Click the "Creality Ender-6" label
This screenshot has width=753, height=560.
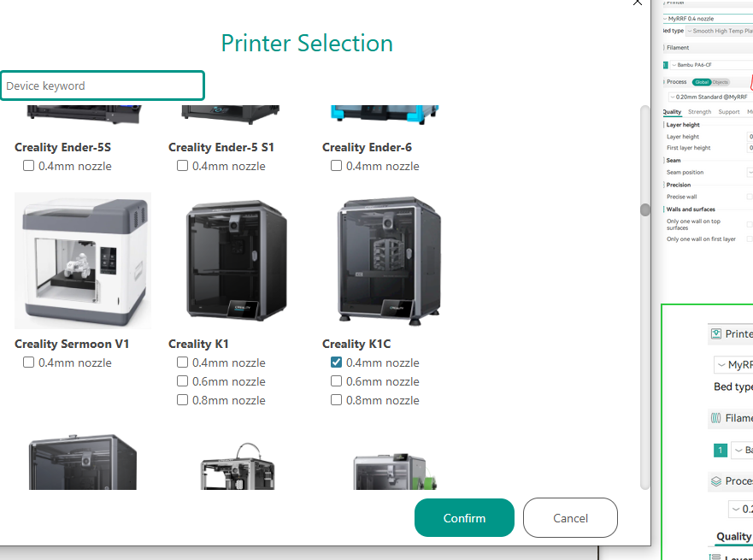tap(367, 147)
